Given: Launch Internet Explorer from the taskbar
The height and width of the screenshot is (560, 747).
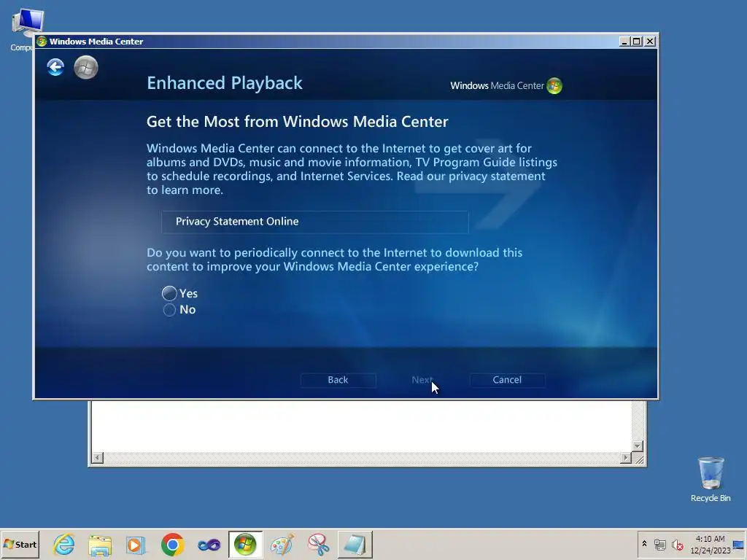Looking at the screenshot, I should tap(64, 544).
